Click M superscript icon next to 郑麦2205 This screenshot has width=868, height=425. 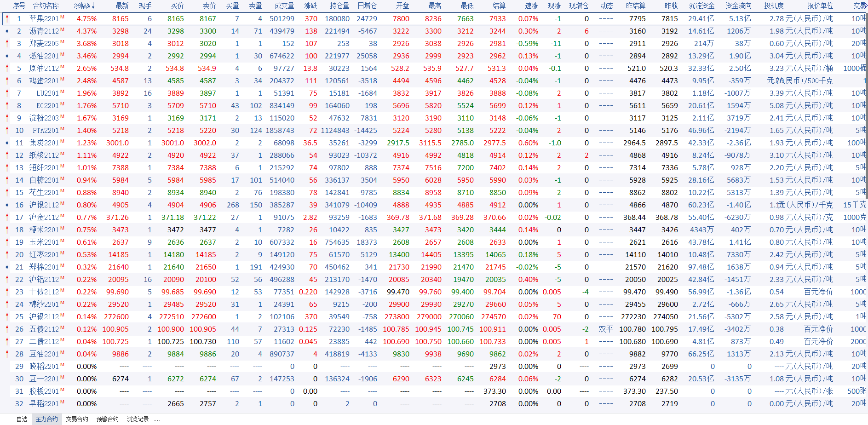pyautogui.click(x=62, y=42)
